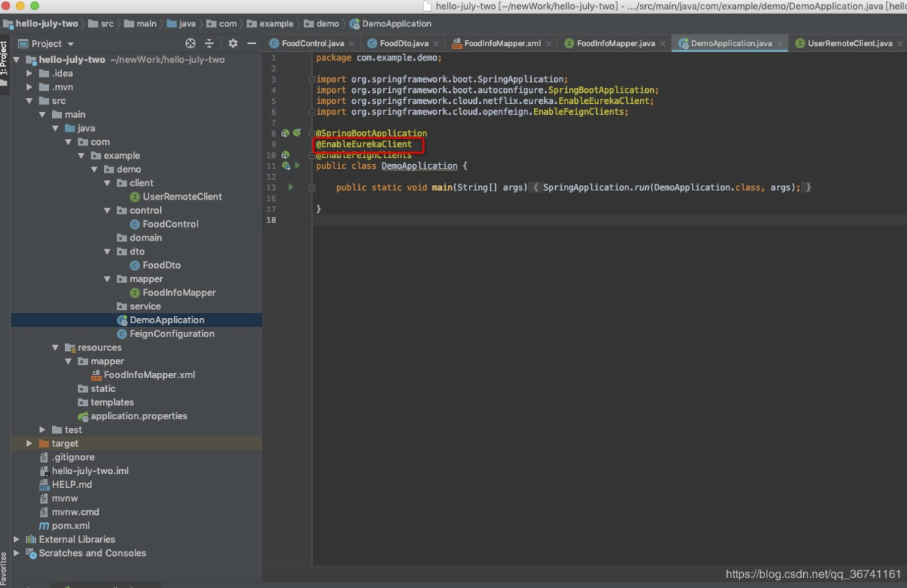Switch to the FoodDto.java tab

tap(404, 43)
